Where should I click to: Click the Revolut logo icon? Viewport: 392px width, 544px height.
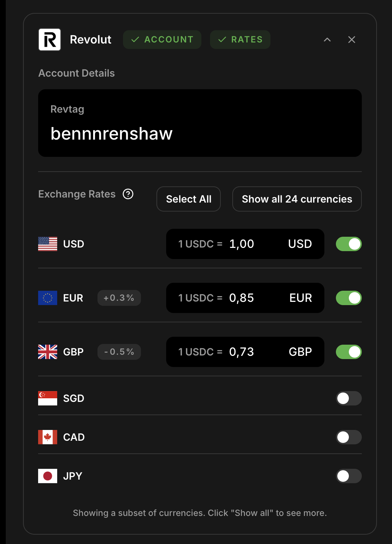[x=50, y=40]
